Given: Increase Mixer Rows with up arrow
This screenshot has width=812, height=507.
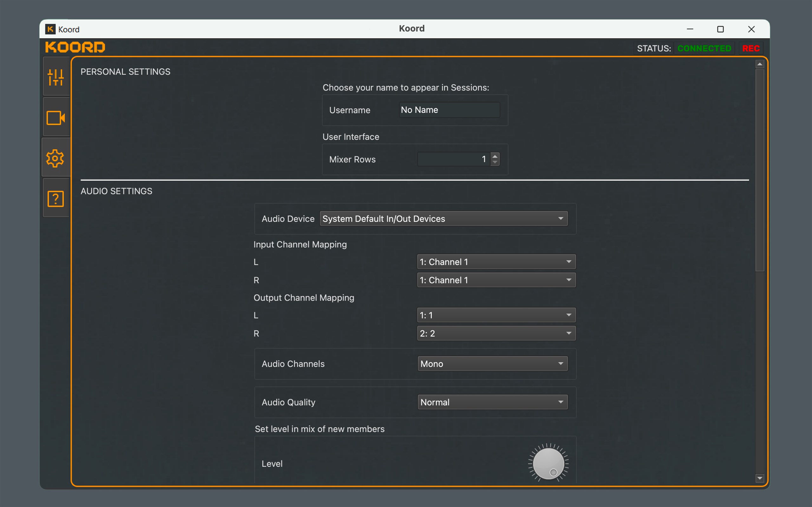Looking at the screenshot, I should pyautogui.click(x=495, y=156).
